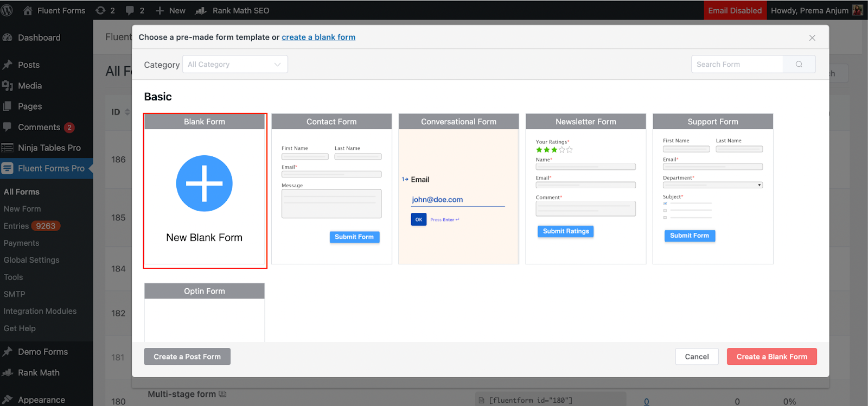Click the Fluent Forms Pro sidebar icon
The width and height of the screenshot is (868, 406).
(x=8, y=168)
